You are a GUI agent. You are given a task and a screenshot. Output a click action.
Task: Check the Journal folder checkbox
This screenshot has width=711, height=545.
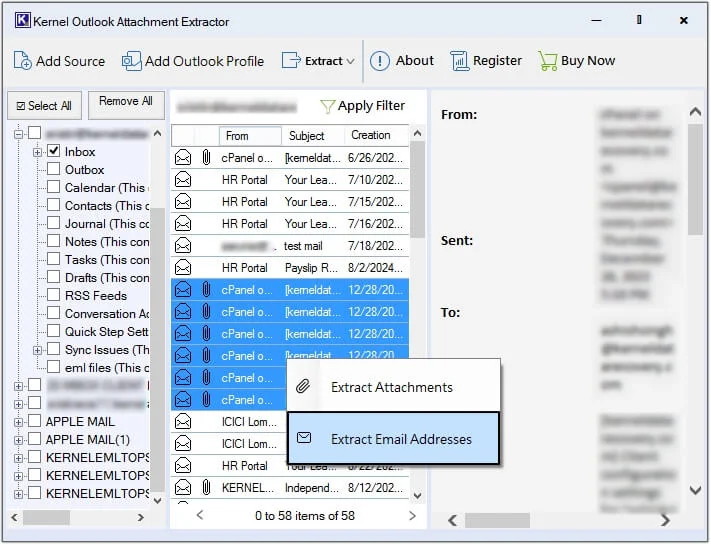click(54, 223)
